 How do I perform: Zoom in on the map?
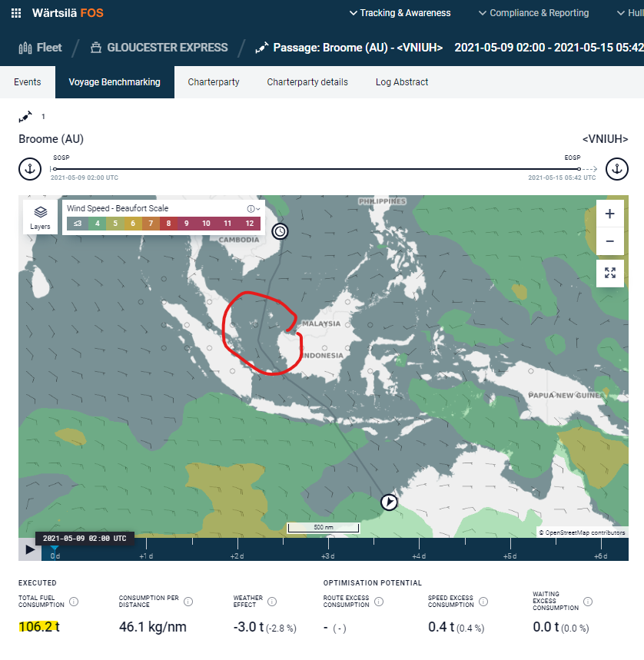coord(609,214)
